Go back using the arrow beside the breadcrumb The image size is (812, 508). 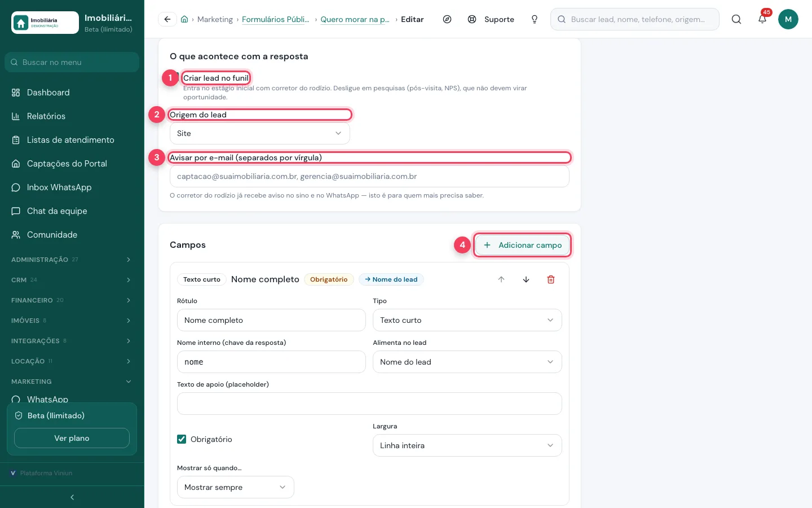click(x=167, y=19)
